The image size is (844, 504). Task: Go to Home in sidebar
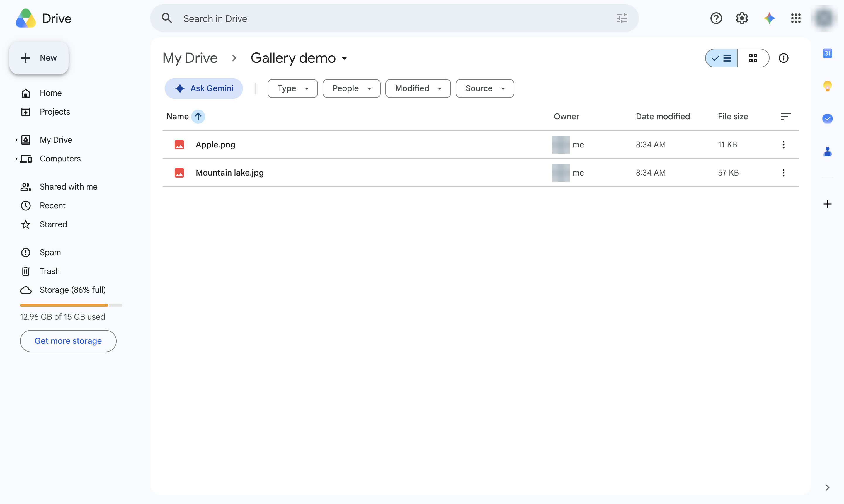(51, 93)
